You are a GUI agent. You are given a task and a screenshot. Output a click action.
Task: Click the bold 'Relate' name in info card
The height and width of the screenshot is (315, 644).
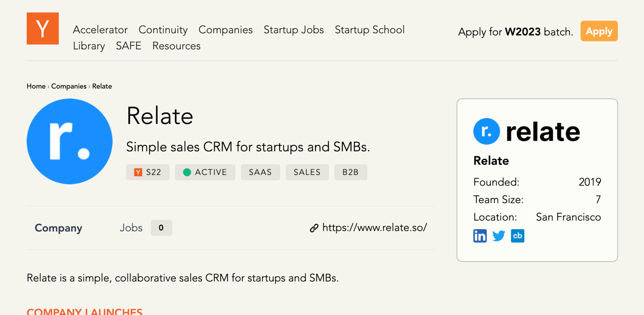tap(491, 161)
